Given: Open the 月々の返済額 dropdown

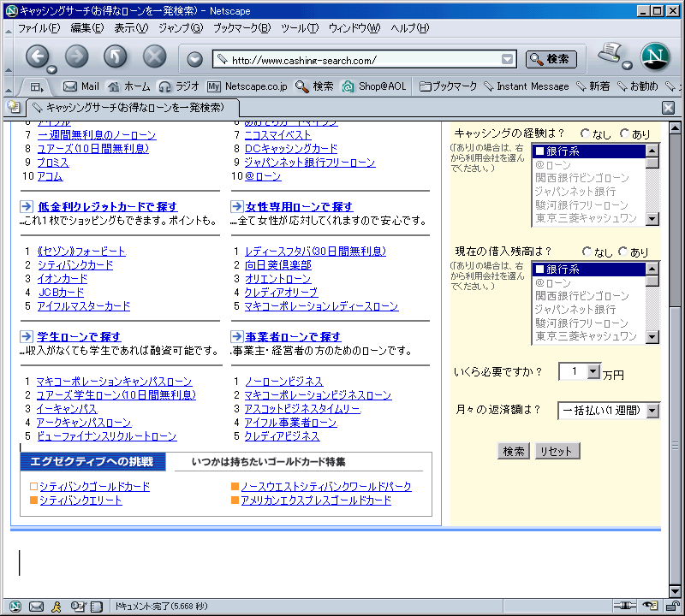Looking at the screenshot, I should 652,411.
